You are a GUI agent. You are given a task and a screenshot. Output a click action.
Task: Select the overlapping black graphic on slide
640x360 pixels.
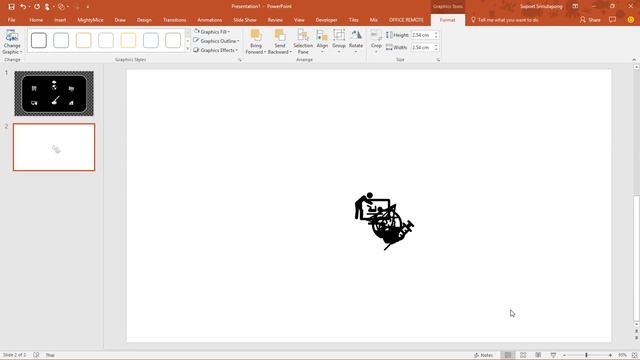click(384, 221)
